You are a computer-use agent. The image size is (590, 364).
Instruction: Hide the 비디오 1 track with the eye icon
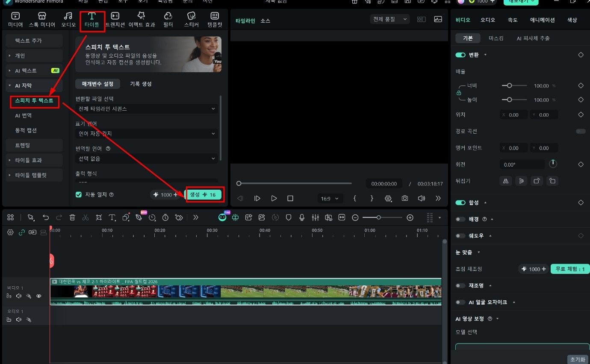point(39,296)
